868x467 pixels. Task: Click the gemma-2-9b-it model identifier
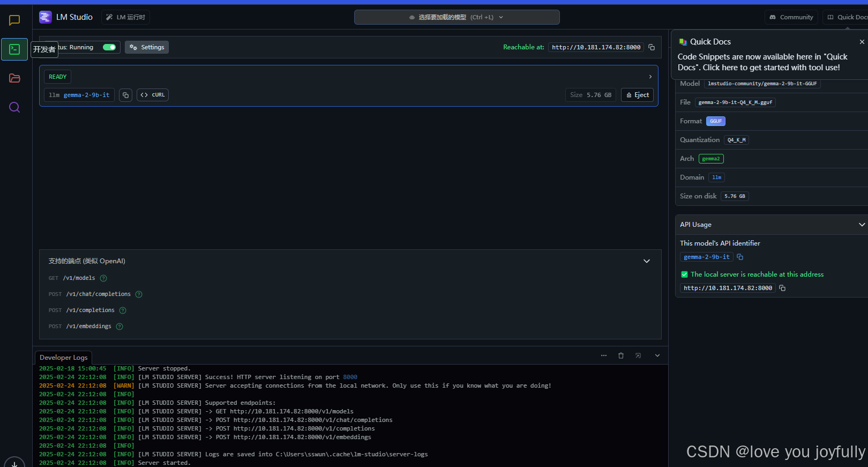(x=79, y=95)
